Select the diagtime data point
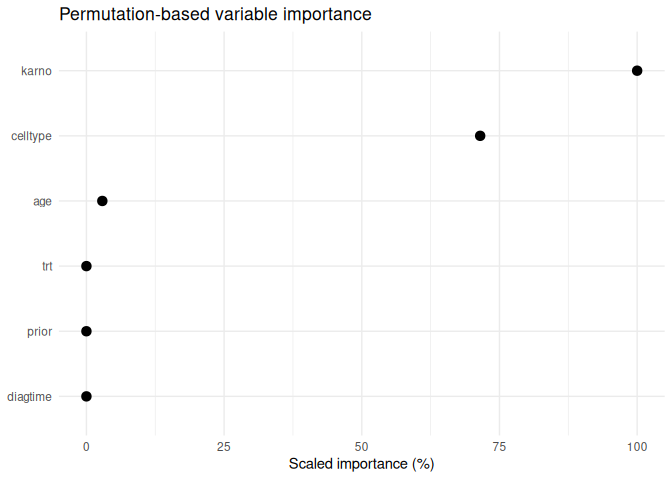The height and width of the screenshot is (480, 672). coord(86,396)
